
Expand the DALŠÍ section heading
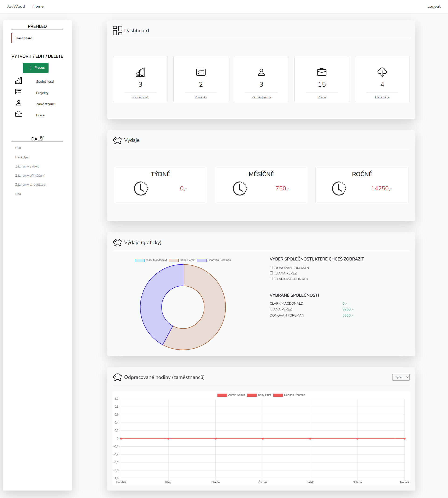(37, 138)
